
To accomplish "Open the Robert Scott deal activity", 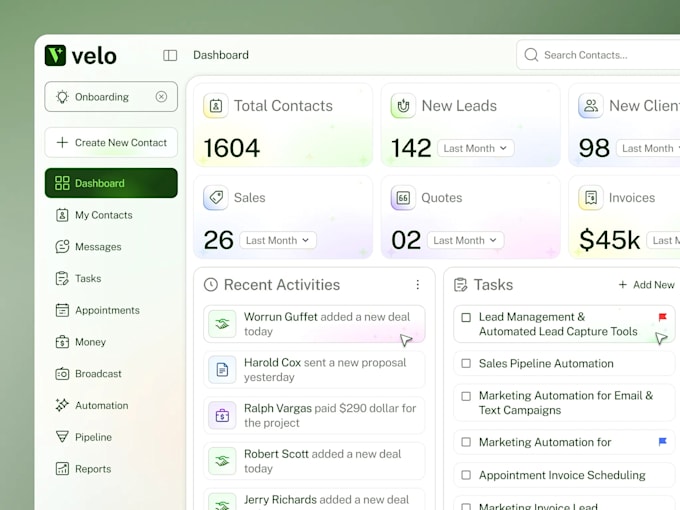I will [x=314, y=461].
